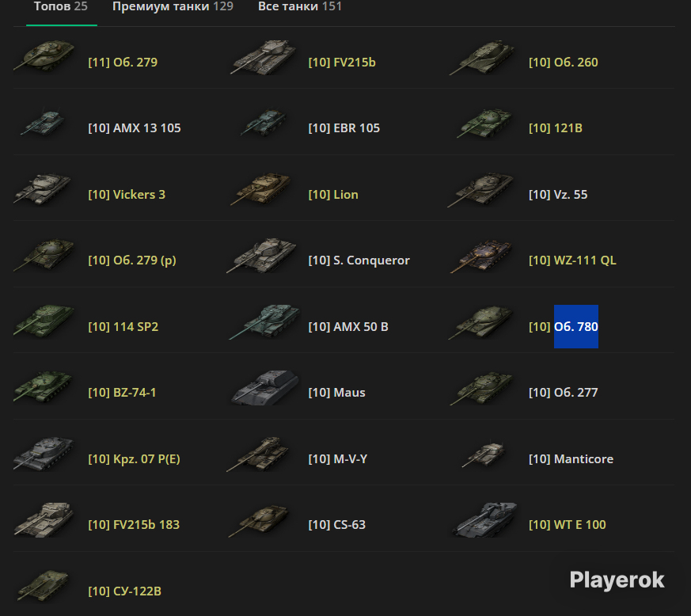Select the '[10] Об. 279 (р)' label
Screen dimensions: 691x616
coord(132,260)
